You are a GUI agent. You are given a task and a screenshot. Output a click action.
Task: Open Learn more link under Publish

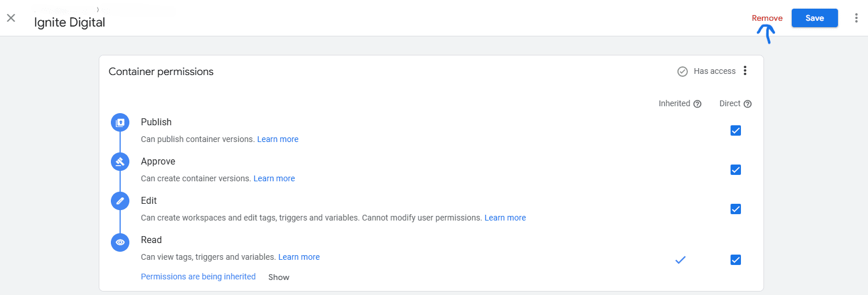point(278,139)
